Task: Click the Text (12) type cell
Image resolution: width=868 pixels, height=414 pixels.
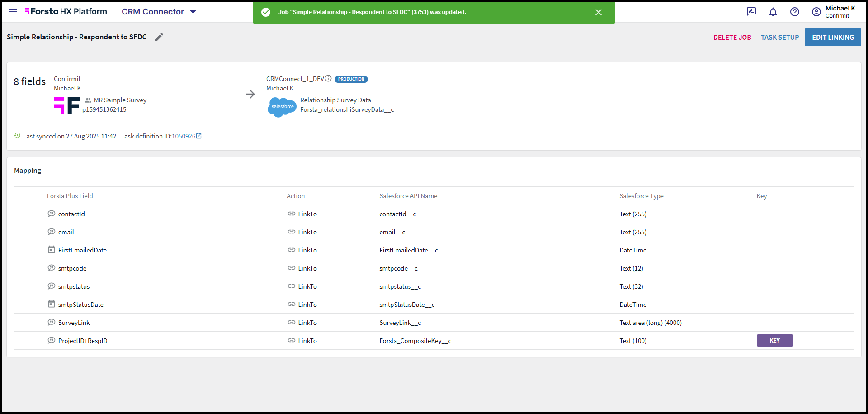Action: coord(631,268)
